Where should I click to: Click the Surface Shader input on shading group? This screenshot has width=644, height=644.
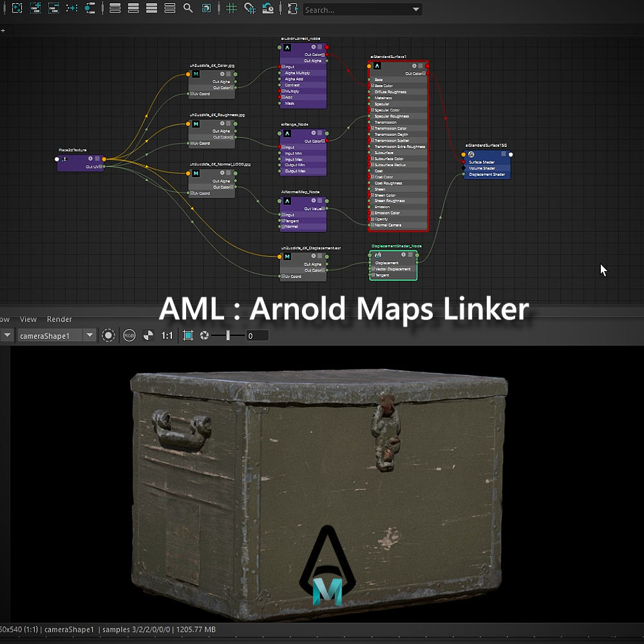464,162
